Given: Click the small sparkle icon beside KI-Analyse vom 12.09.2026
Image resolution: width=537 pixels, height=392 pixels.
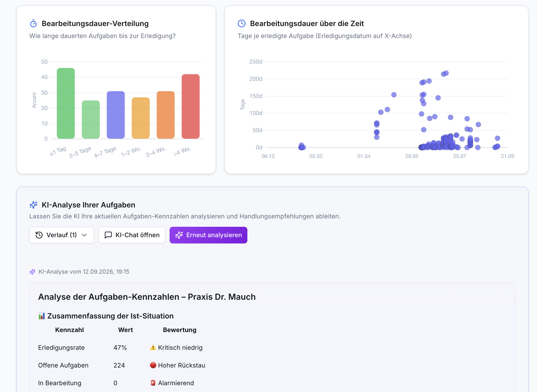Looking at the screenshot, I should (32, 272).
